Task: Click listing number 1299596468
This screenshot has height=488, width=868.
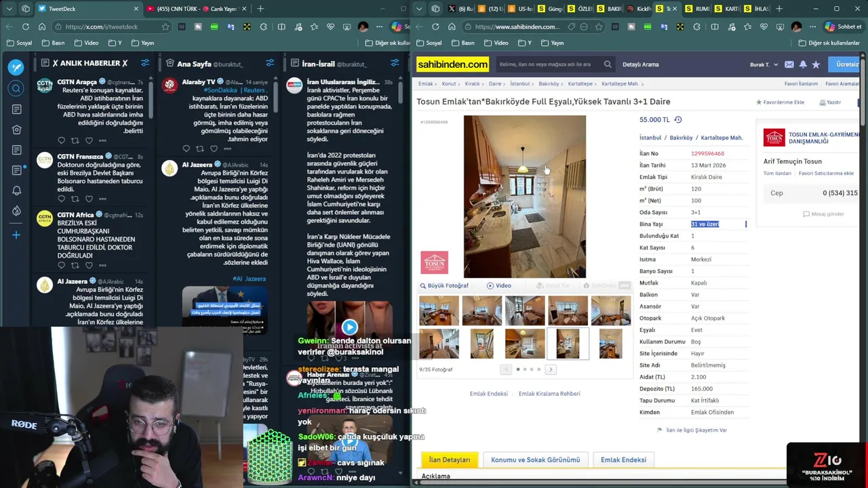Action: click(x=707, y=154)
